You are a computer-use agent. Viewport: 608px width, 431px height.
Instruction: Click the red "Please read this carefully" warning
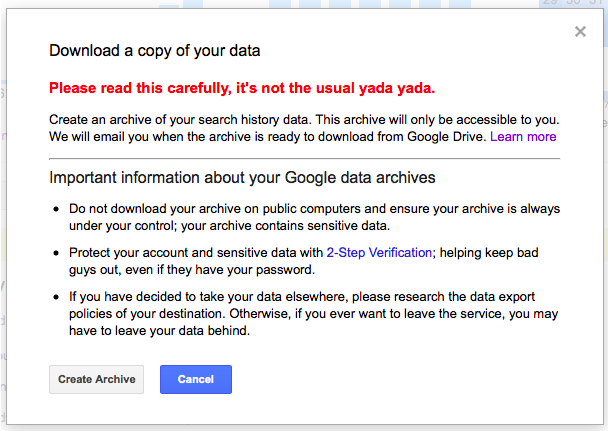coord(242,86)
